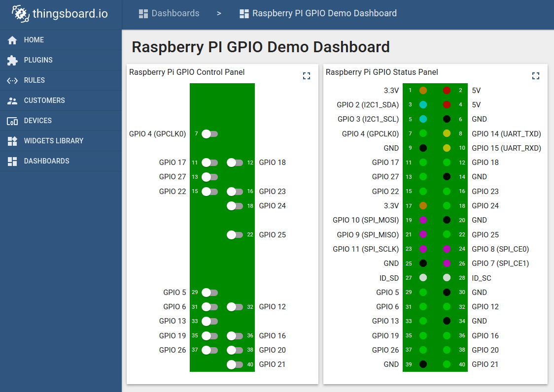Select the Widgets Library grid icon
554x392 pixels.
click(12, 141)
